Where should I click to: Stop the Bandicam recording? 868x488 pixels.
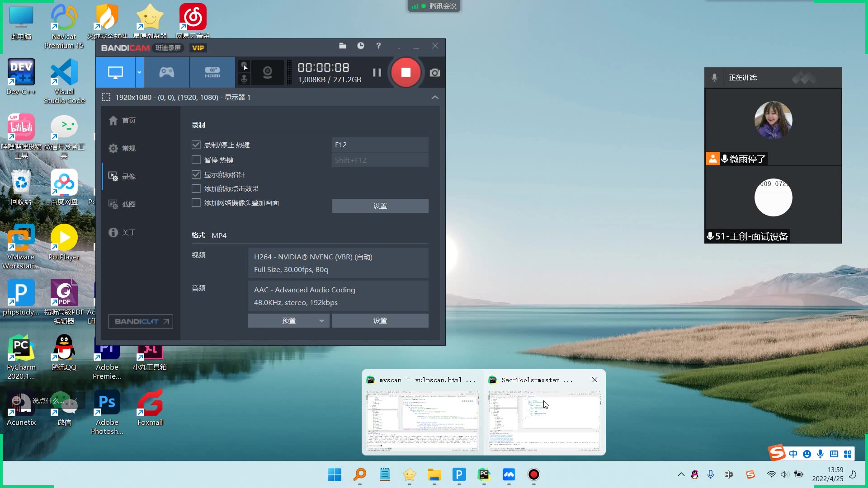tap(406, 72)
